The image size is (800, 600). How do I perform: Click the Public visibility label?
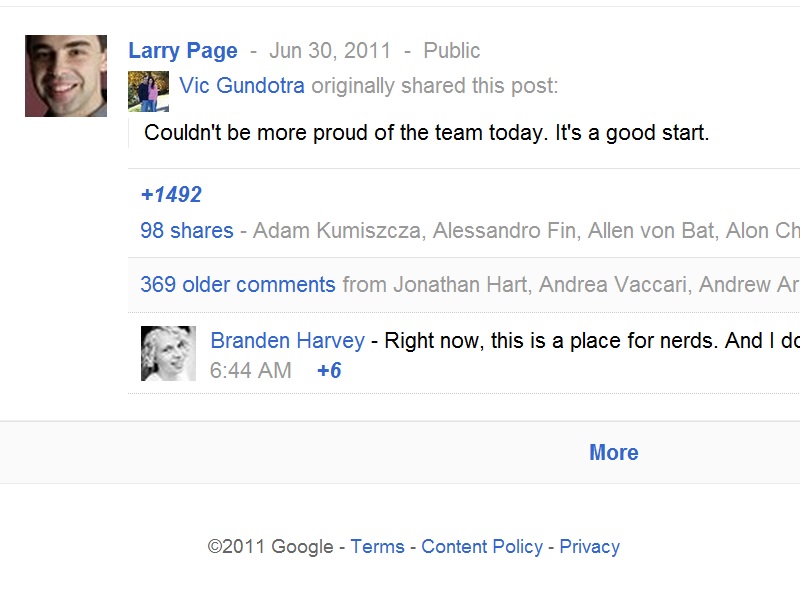point(451,51)
